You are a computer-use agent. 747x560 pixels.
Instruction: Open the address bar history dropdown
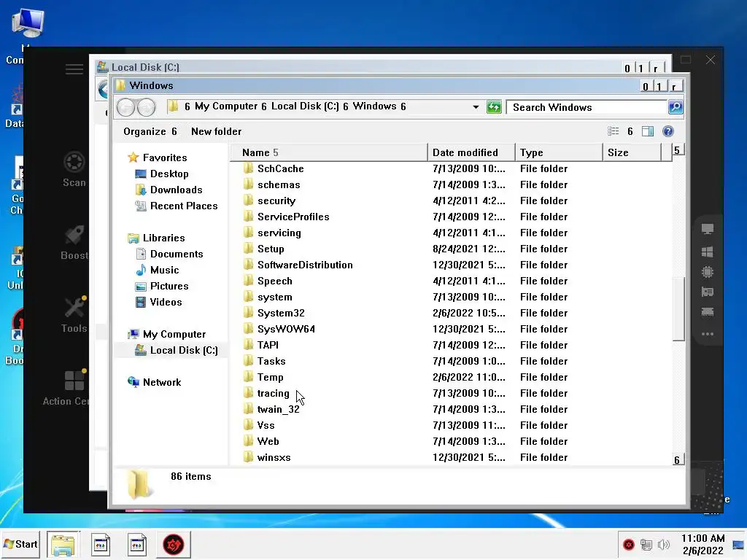tap(476, 107)
